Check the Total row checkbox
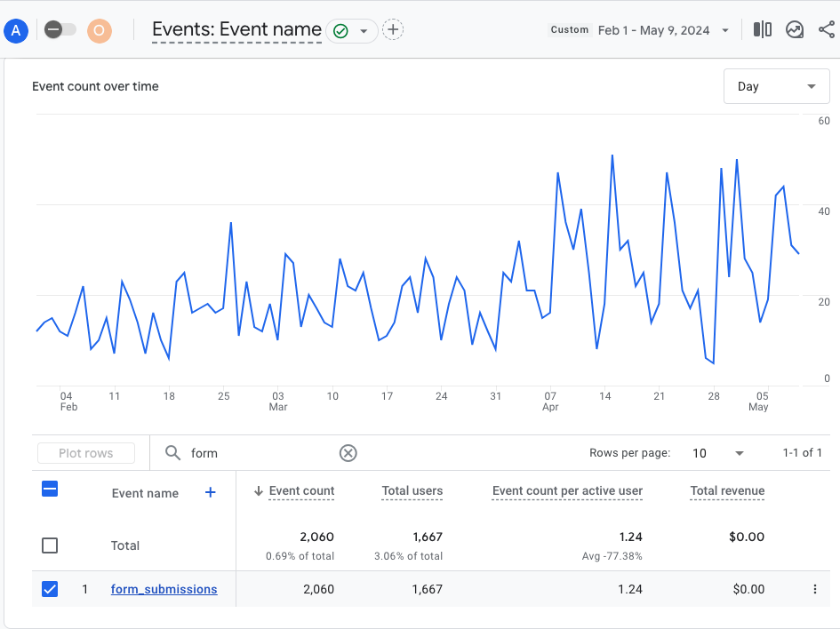Viewport: 840px width, 629px height. [51, 545]
